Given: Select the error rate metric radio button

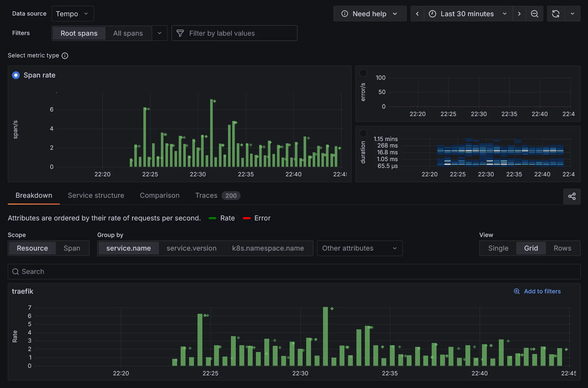Looking at the screenshot, I should click(x=363, y=73).
